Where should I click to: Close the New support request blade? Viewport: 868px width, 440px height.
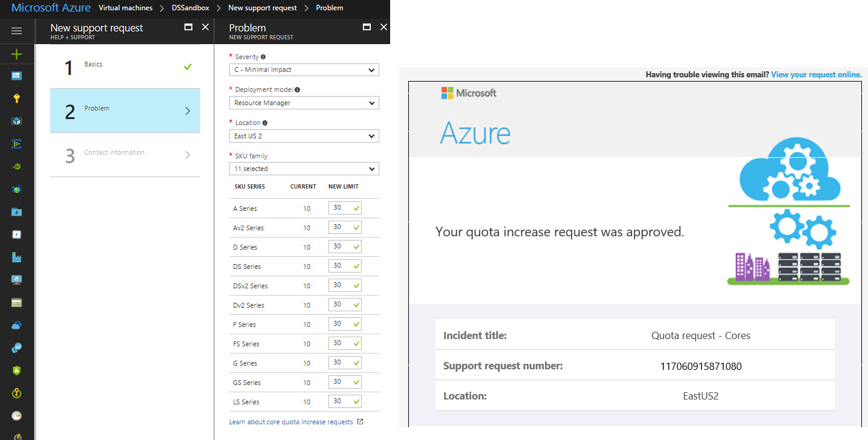(205, 27)
